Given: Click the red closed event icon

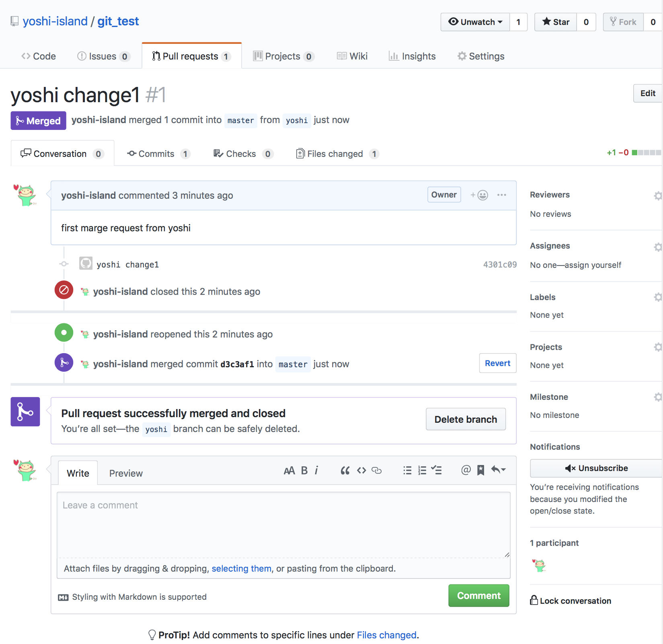Looking at the screenshot, I should 64,290.
